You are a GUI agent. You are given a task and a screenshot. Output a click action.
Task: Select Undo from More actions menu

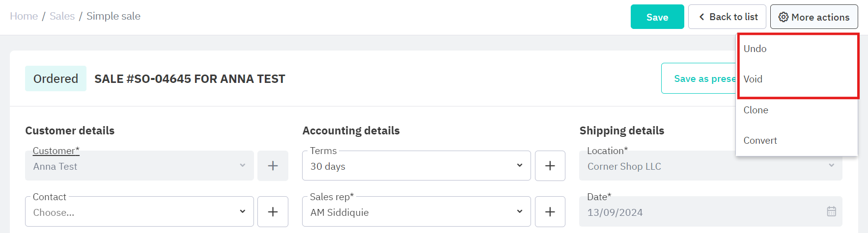pos(755,49)
